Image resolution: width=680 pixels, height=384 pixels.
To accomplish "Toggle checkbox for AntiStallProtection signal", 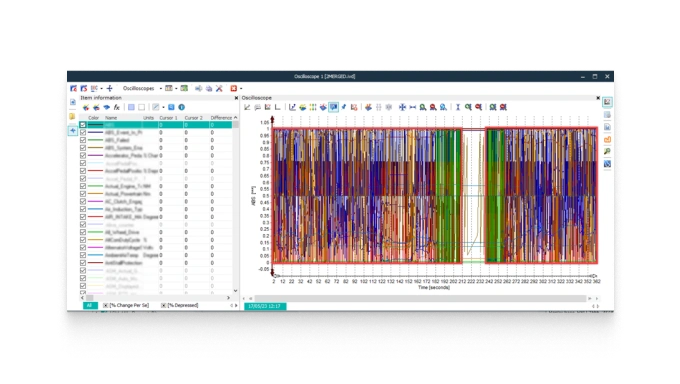I will [83, 263].
